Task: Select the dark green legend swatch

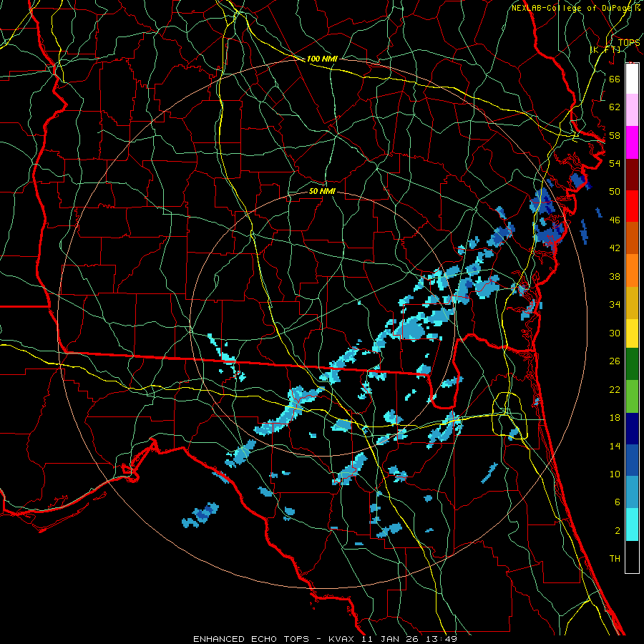Action: (x=632, y=364)
